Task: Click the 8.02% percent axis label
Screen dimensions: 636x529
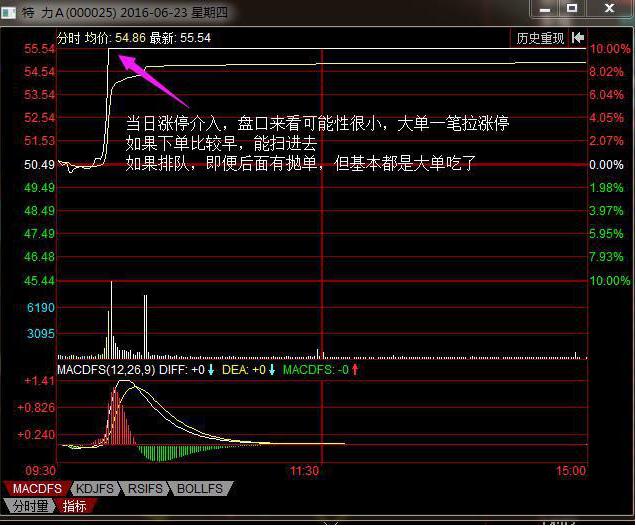Action: [x=606, y=72]
